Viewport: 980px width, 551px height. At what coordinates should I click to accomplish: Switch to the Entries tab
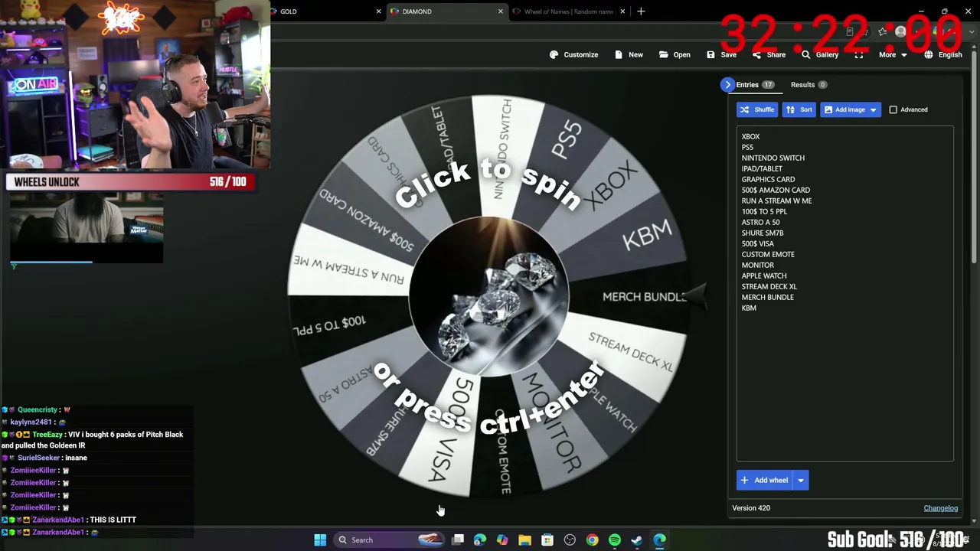coord(755,85)
